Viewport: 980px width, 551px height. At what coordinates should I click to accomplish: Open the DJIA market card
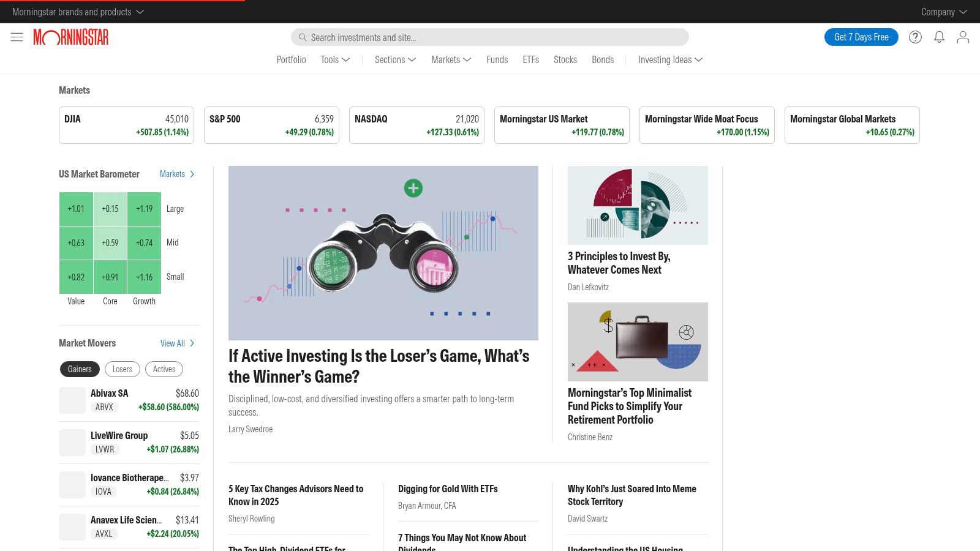pos(126,126)
